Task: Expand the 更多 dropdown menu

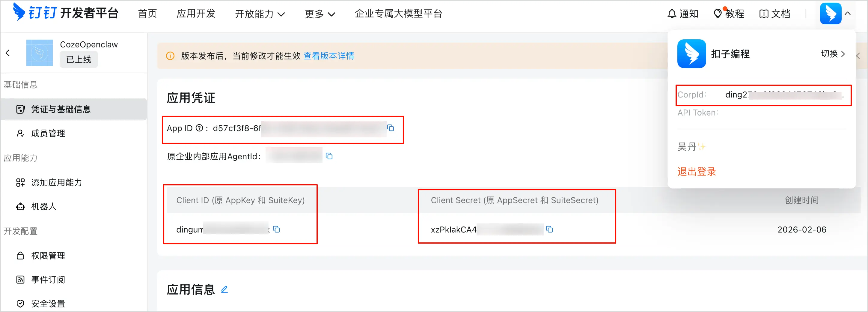Action: click(320, 14)
